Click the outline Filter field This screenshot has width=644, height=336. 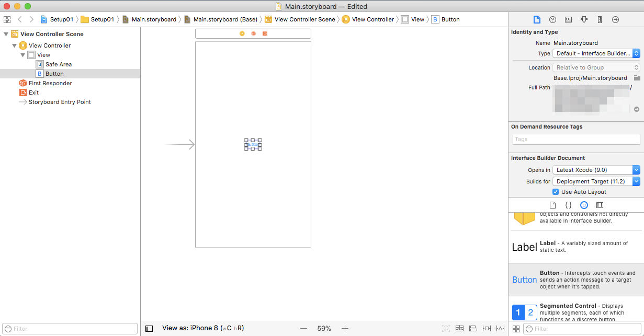70,329
